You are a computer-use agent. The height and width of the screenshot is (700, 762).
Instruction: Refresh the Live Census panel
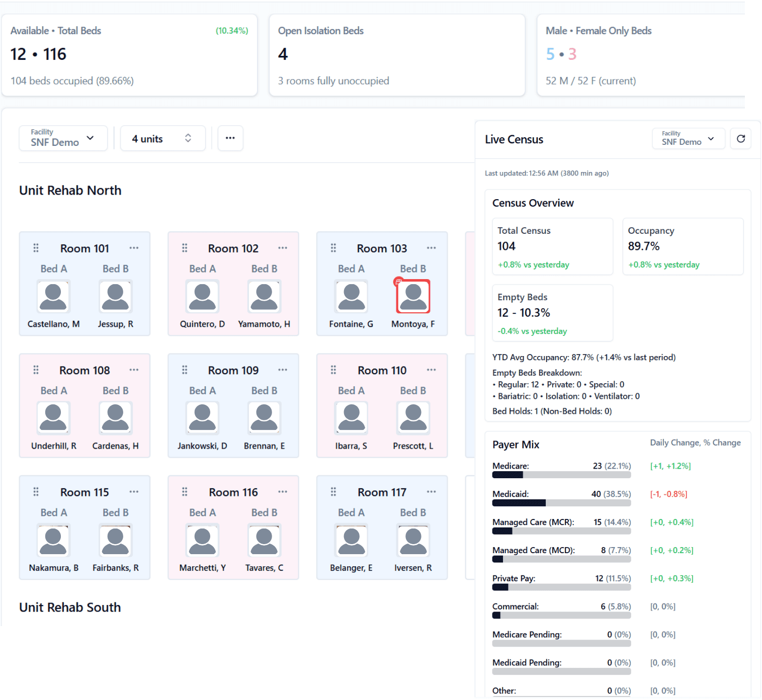pyautogui.click(x=740, y=139)
